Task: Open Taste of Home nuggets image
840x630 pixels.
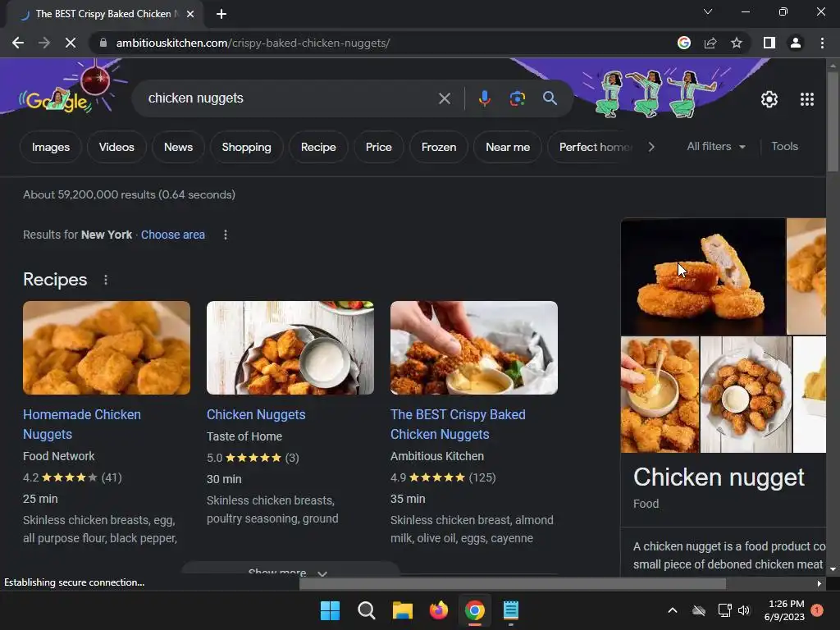Action: (x=290, y=348)
